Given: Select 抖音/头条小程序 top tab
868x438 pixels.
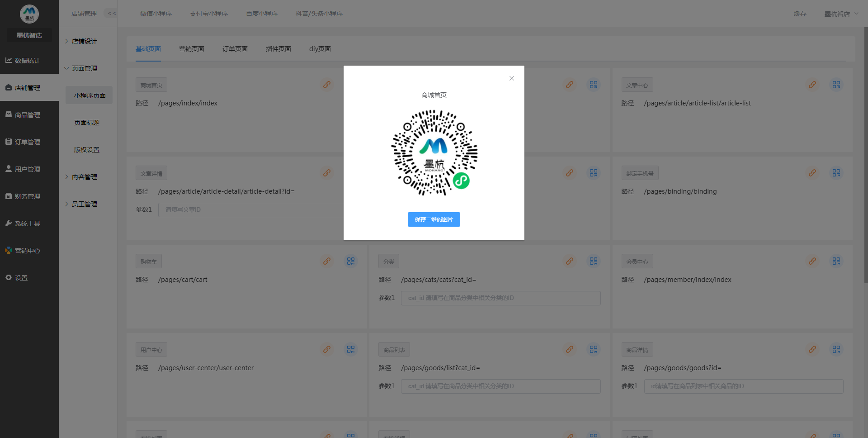Looking at the screenshot, I should pyautogui.click(x=319, y=14).
